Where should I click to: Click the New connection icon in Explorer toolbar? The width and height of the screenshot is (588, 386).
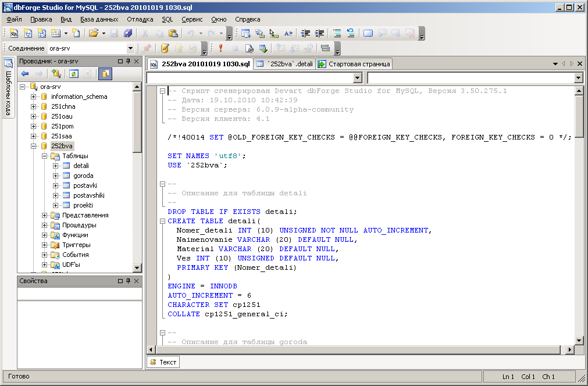click(x=56, y=74)
